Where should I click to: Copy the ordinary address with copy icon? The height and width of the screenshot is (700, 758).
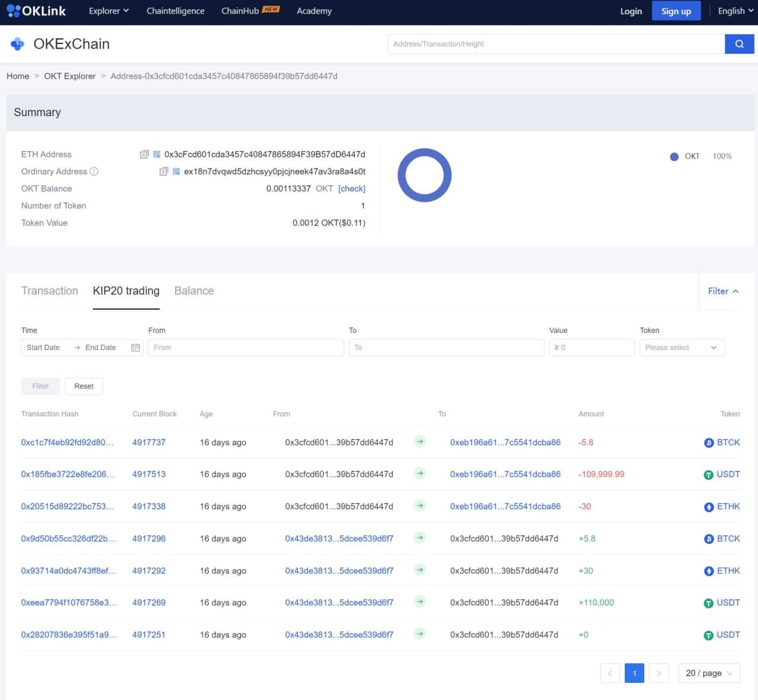coord(164,172)
